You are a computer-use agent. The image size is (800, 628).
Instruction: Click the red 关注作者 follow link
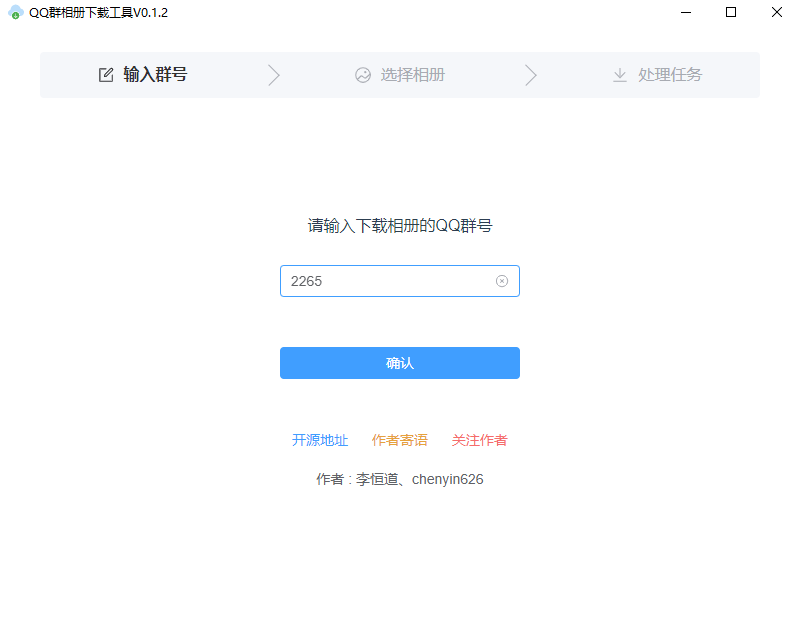click(478, 440)
